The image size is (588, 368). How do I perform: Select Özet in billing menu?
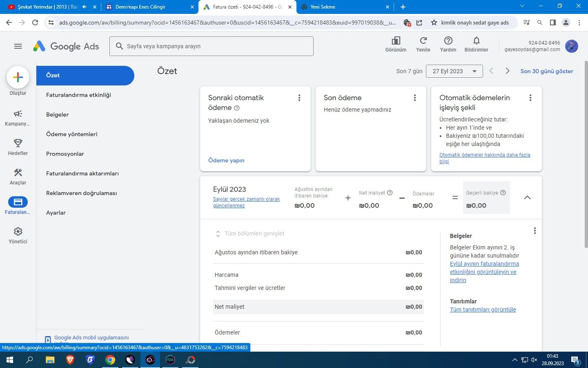tap(85, 75)
